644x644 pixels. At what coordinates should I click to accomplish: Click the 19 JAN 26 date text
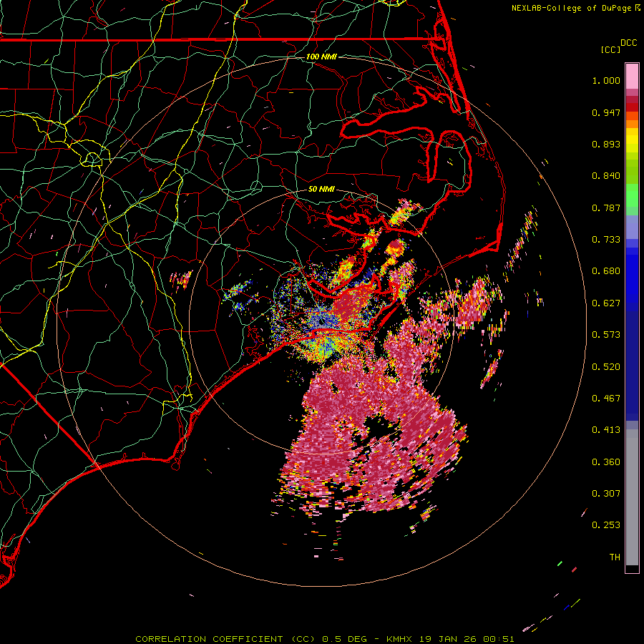point(449,639)
